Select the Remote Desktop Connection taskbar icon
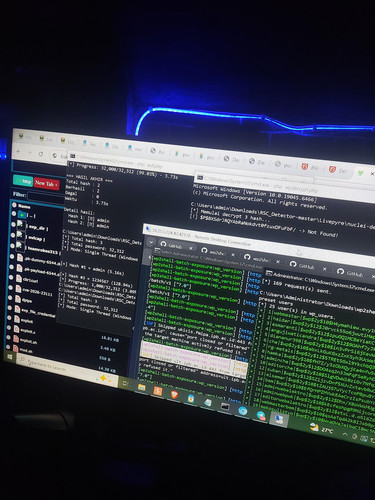The image size is (375, 500). [279, 418]
